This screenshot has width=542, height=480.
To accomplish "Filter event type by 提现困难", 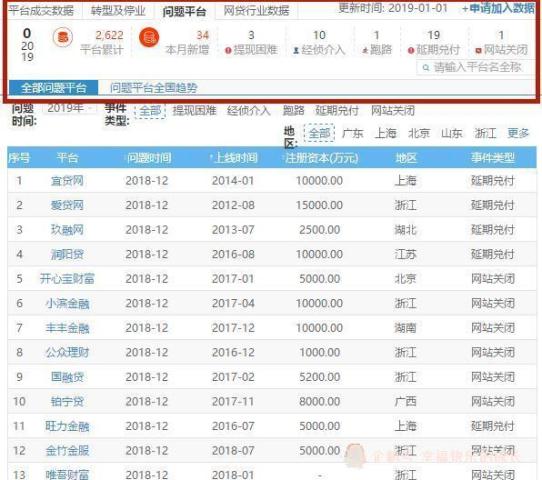I will tap(194, 111).
